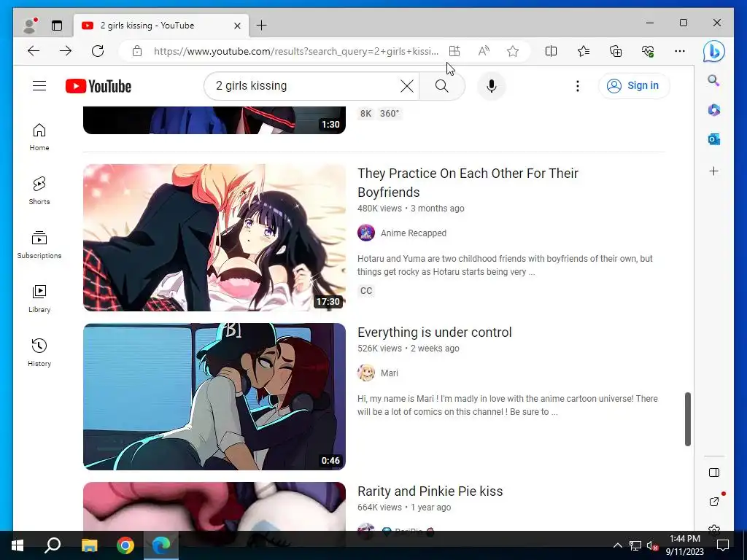
Task: Open Everything is under control title
Action: tap(435, 332)
